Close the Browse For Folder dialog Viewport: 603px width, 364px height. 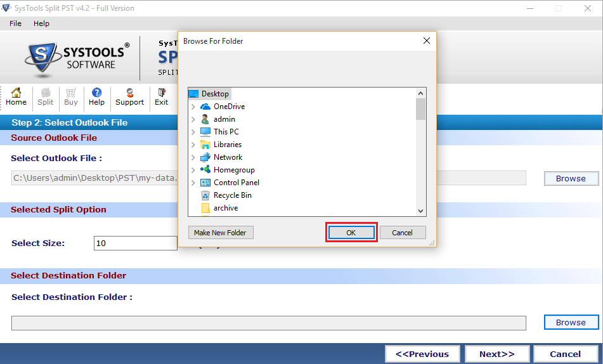pos(427,41)
